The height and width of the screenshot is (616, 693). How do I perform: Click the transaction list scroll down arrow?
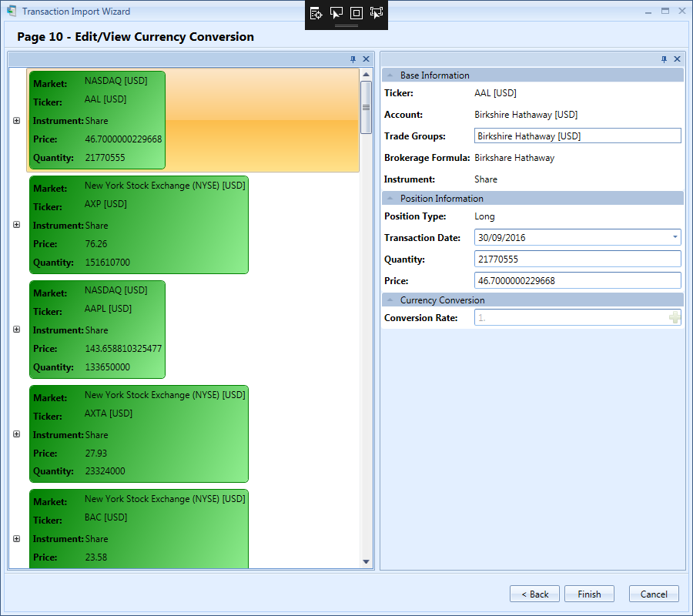coord(366,561)
